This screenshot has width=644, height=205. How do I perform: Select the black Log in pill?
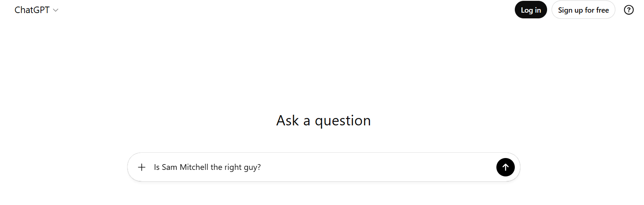530,10
